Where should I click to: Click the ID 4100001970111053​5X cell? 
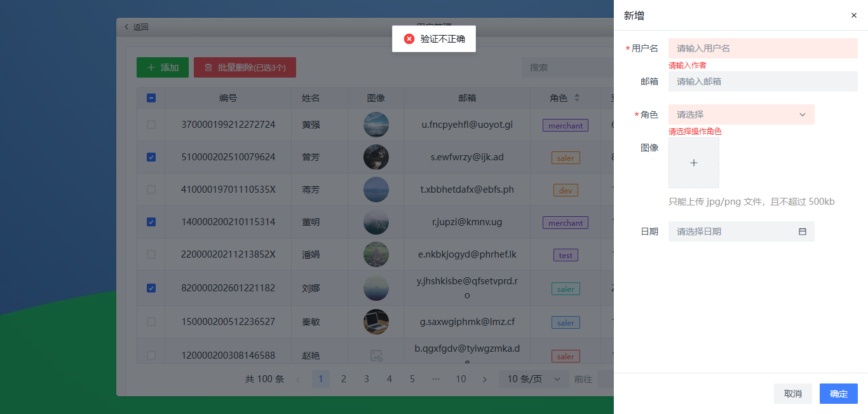(228, 190)
